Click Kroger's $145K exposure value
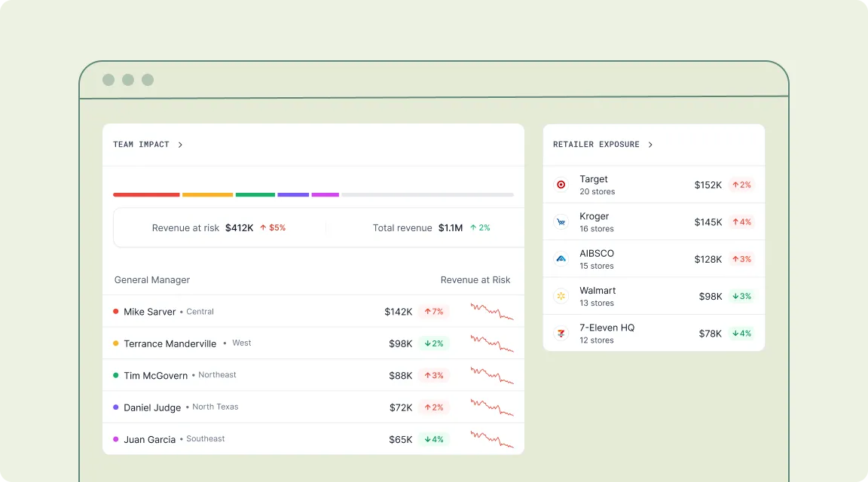The image size is (868, 482). 708,222
